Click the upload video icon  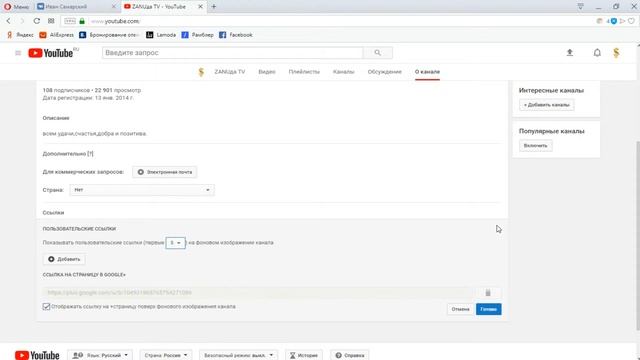pyautogui.click(x=570, y=52)
